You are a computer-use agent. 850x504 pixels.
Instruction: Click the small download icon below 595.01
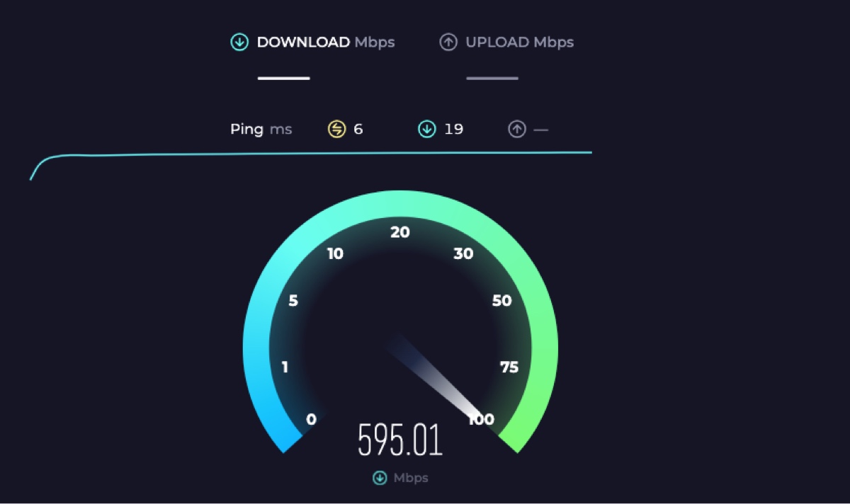[x=380, y=478]
